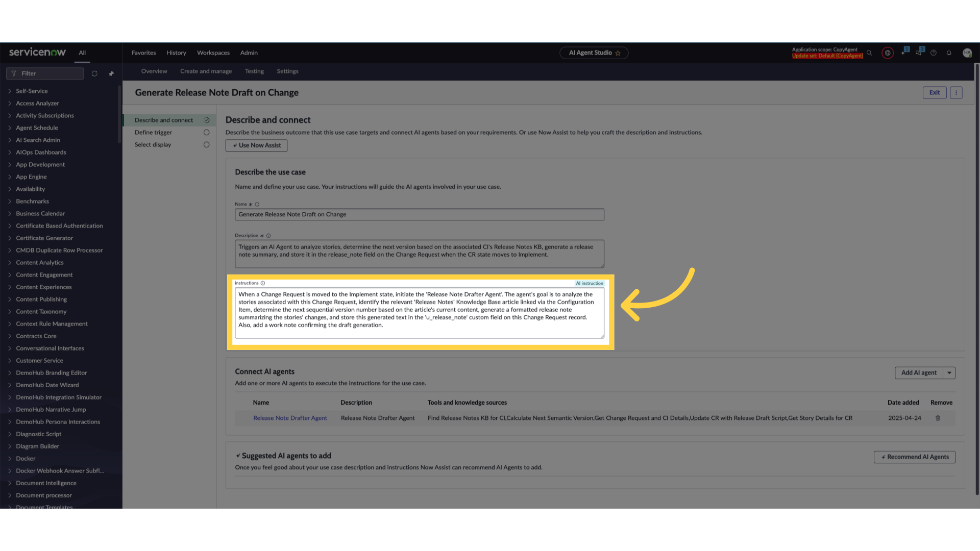Select the Select display step circle
This screenshot has width=980, height=551.
207,145
